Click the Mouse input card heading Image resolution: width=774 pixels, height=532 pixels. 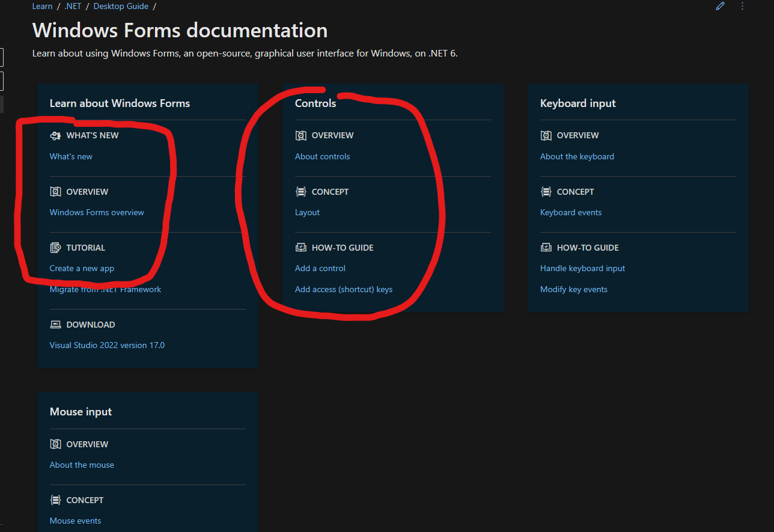(81, 412)
